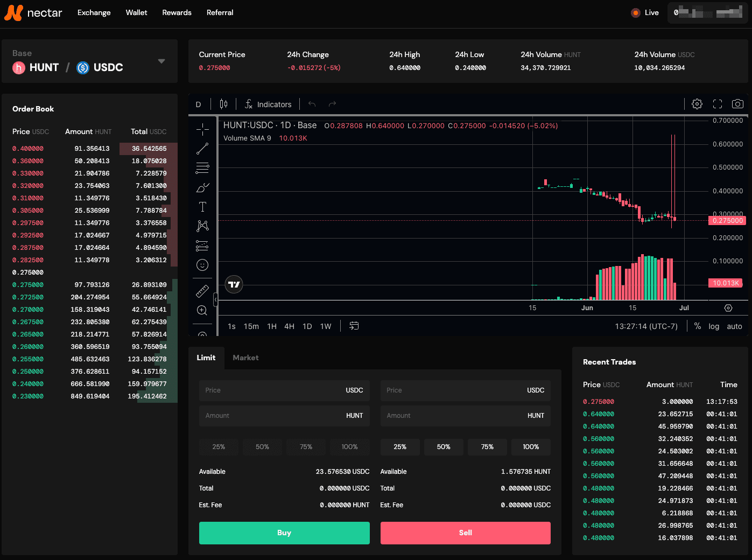
Task: Open chart settings gear
Action: tap(697, 104)
